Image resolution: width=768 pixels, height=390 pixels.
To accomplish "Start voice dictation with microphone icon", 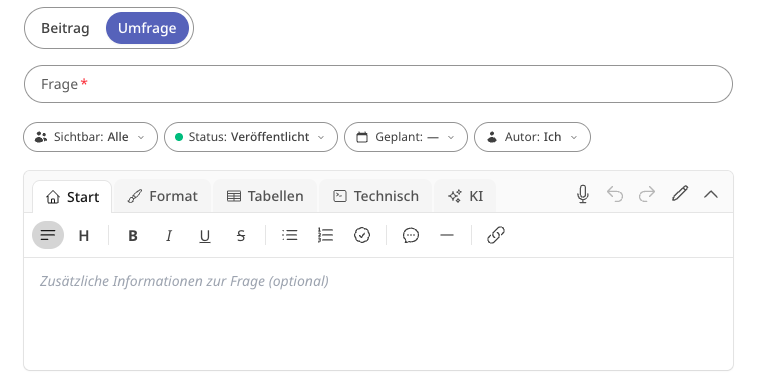I will point(582,194).
